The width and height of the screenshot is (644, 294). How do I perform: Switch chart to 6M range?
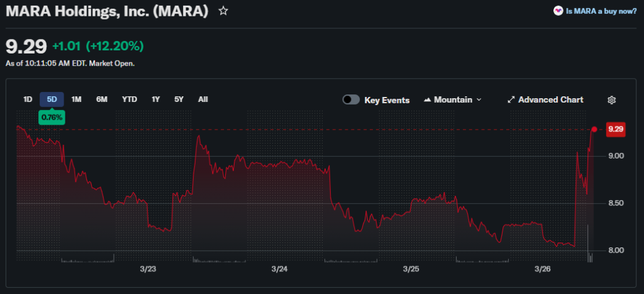[x=101, y=99]
